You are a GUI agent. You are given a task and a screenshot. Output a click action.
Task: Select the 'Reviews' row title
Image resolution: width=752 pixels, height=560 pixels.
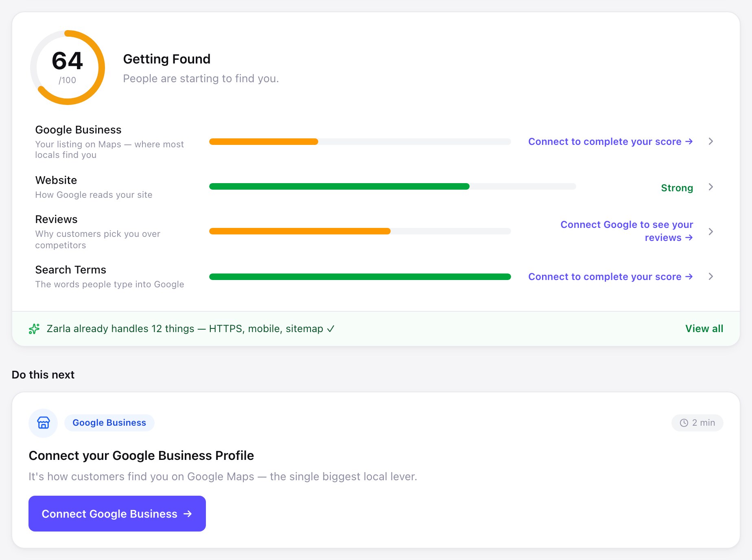(56, 219)
